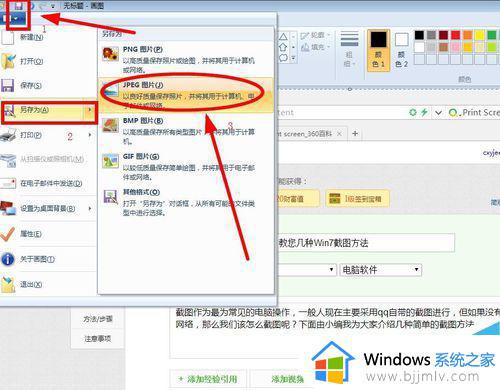This screenshot has height=390, width=500.
Task: Click quick access save icon in title bar
Action: point(19,5)
